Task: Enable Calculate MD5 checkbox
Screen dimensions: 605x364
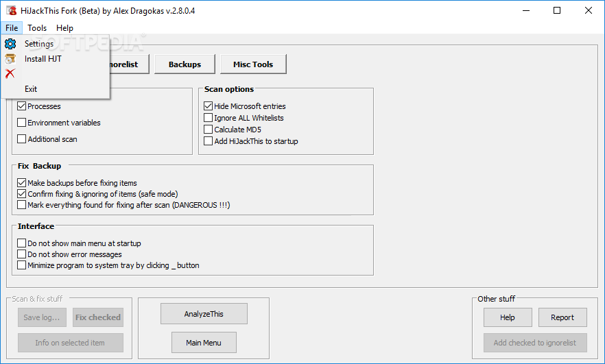Action: (208, 129)
